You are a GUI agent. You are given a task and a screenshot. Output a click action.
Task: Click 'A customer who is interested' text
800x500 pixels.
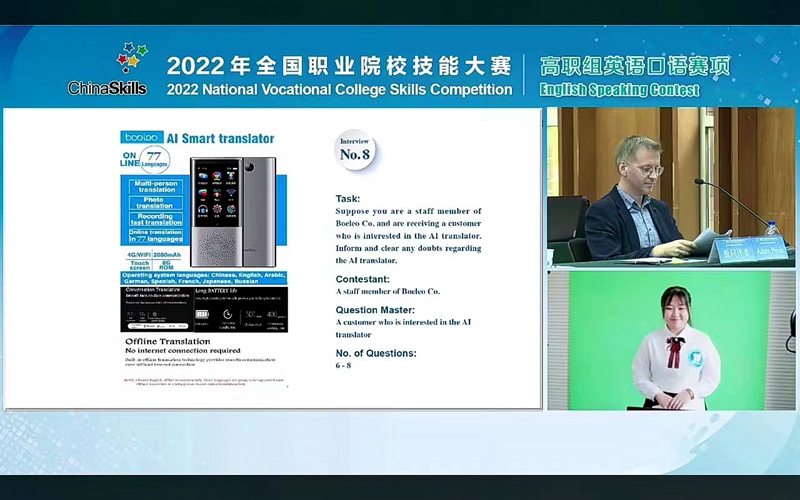pyautogui.click(x=404, y=328)
